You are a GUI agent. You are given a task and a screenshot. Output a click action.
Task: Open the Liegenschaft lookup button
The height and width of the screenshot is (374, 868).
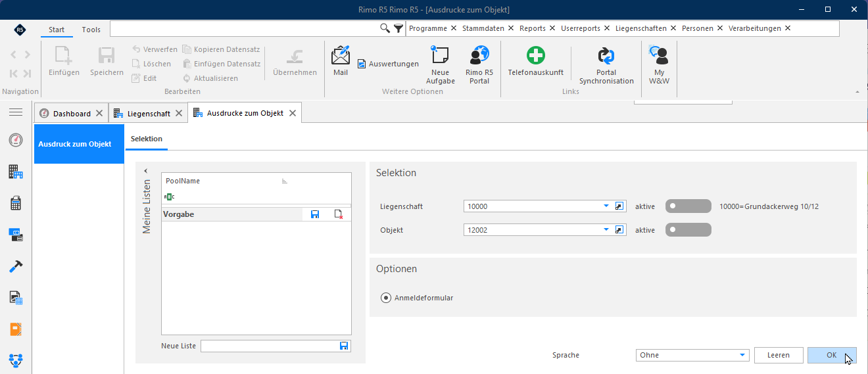[x=619, y=206]
